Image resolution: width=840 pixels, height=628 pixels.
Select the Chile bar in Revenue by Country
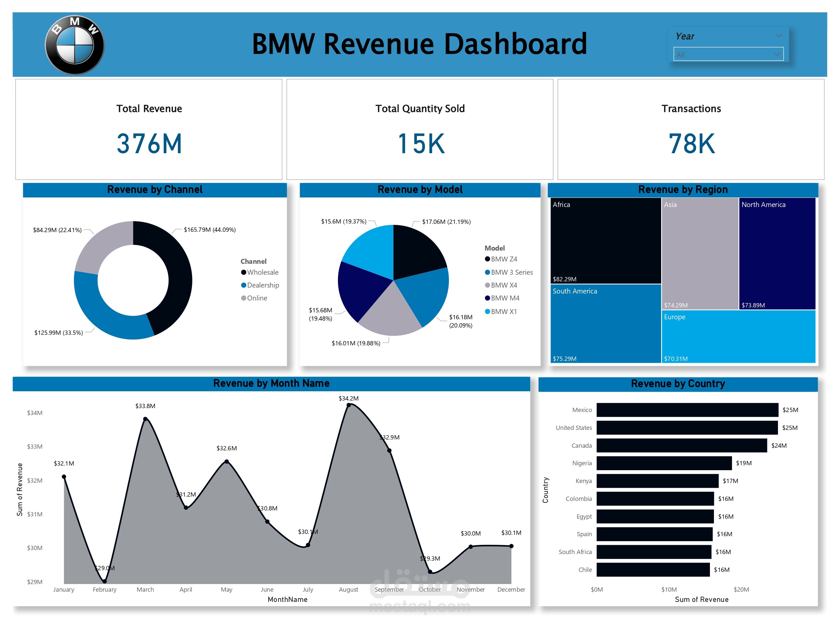pyautogui.click(x=653, y=570)
